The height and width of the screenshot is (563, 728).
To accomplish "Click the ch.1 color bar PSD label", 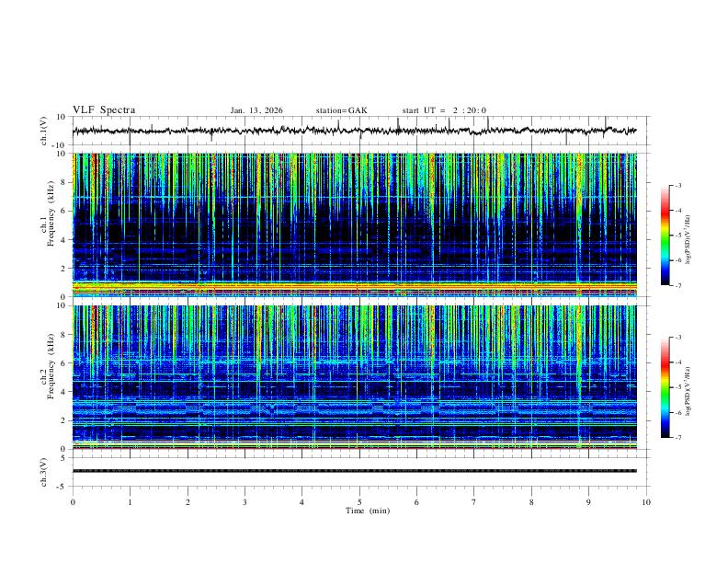I will [688, 240].
